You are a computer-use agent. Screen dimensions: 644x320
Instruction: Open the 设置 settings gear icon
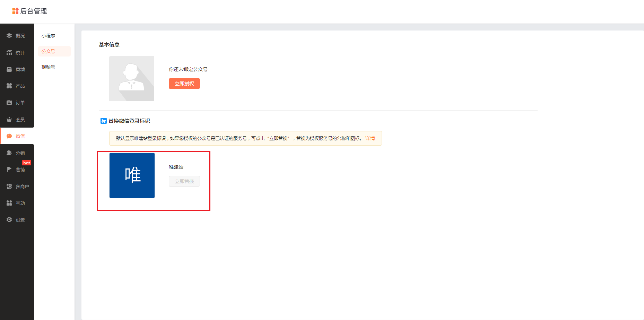pos(9,220)
